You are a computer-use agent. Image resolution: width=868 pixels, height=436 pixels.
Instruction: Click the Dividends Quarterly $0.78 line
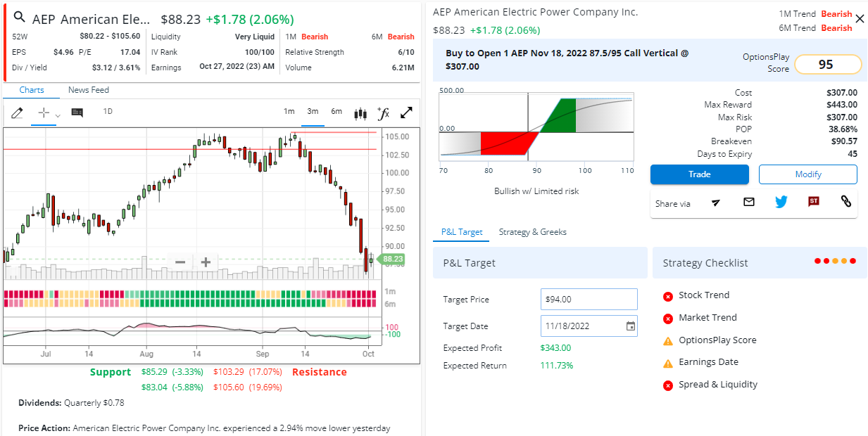click(x=72, y=403)
